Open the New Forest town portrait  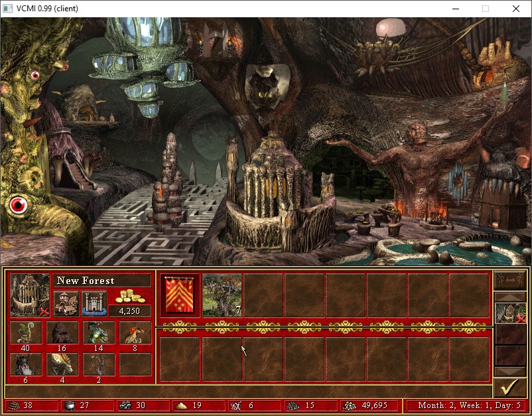[x=29, y=295]
